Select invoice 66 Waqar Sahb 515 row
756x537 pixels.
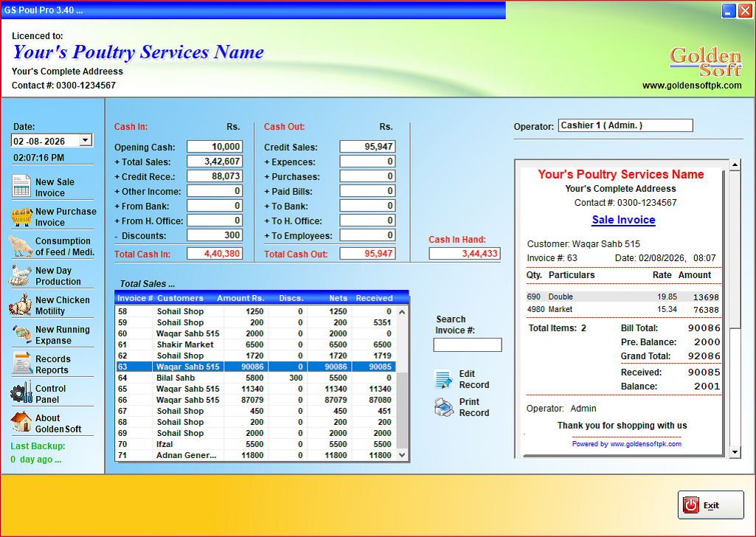(257, 400)
